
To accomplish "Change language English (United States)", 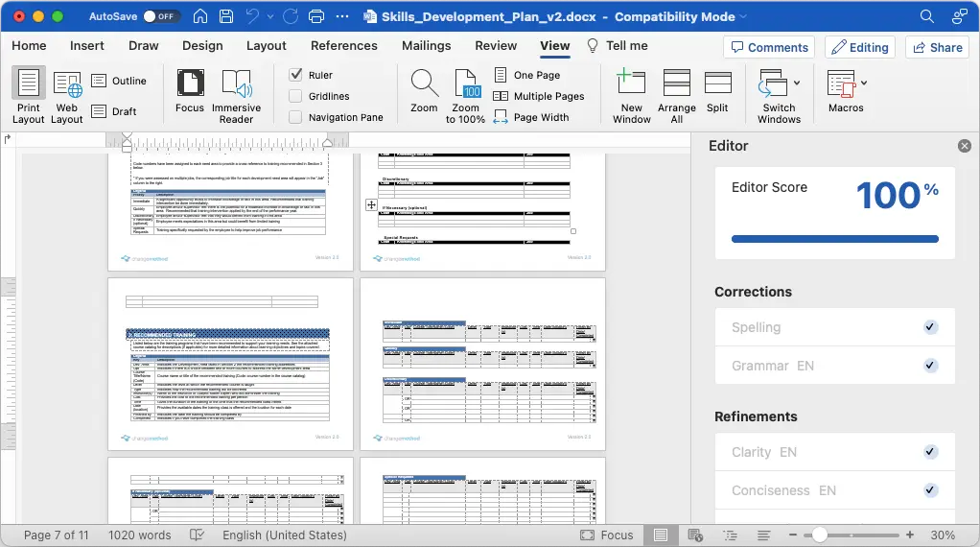I will click(285, 535).
